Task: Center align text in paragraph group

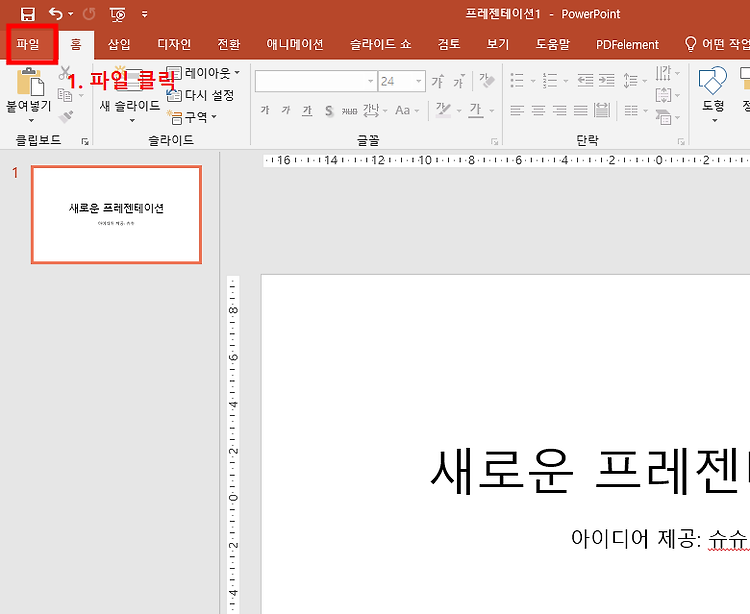Action: [x=538, y=111]
